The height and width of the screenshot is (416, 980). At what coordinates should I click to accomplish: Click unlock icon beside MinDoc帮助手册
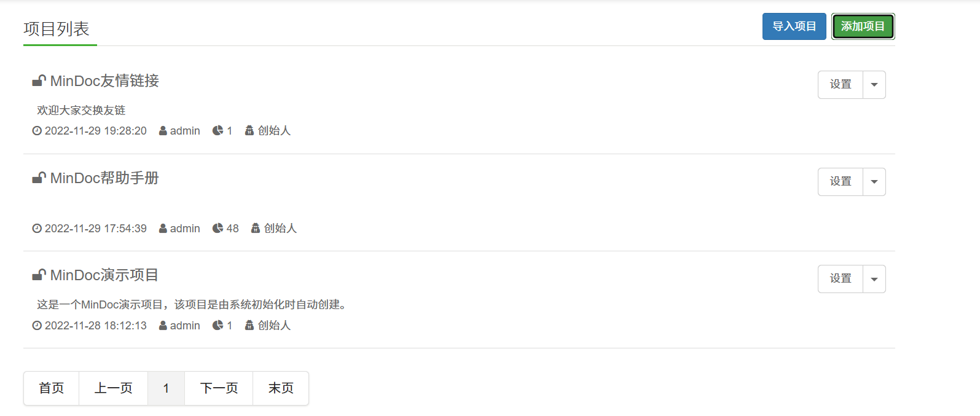coord(39,178)
